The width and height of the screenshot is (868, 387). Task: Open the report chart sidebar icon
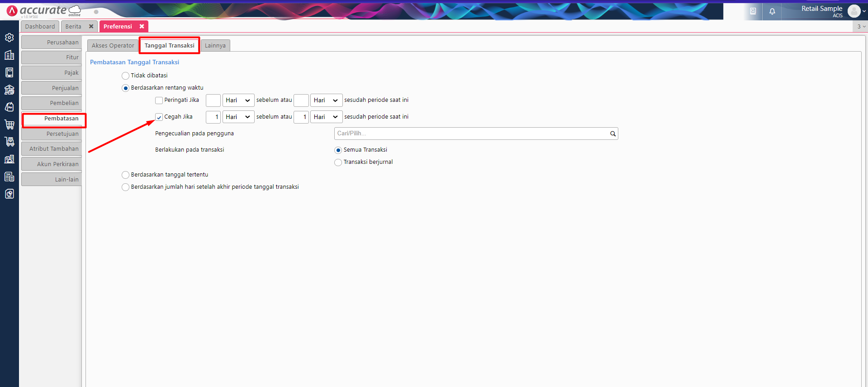pyautogui.click(x=9, y=194)
